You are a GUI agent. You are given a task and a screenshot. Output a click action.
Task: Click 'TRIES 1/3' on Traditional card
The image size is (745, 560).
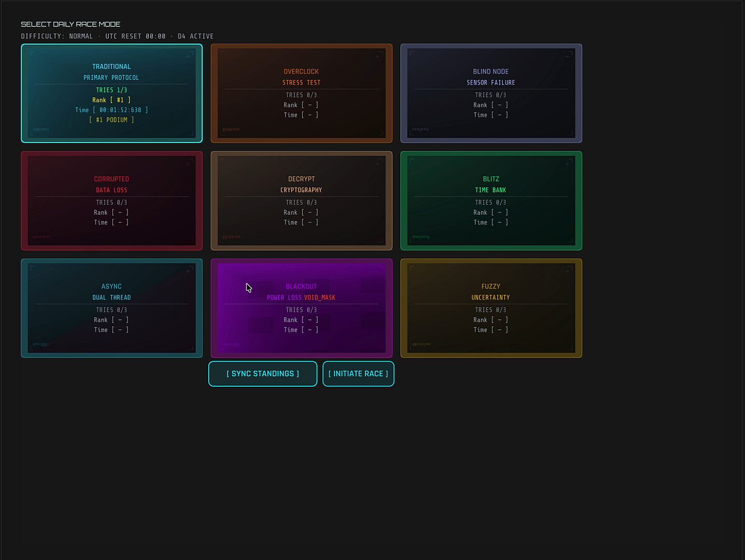[111, 90]
